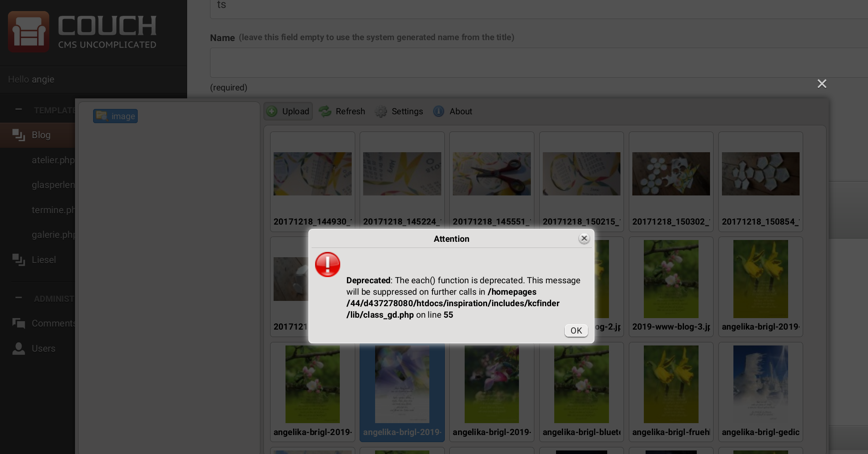
Task: Select the 2019-www-blog-3.jpg thumbnail
Action: (x=671, y=287)
